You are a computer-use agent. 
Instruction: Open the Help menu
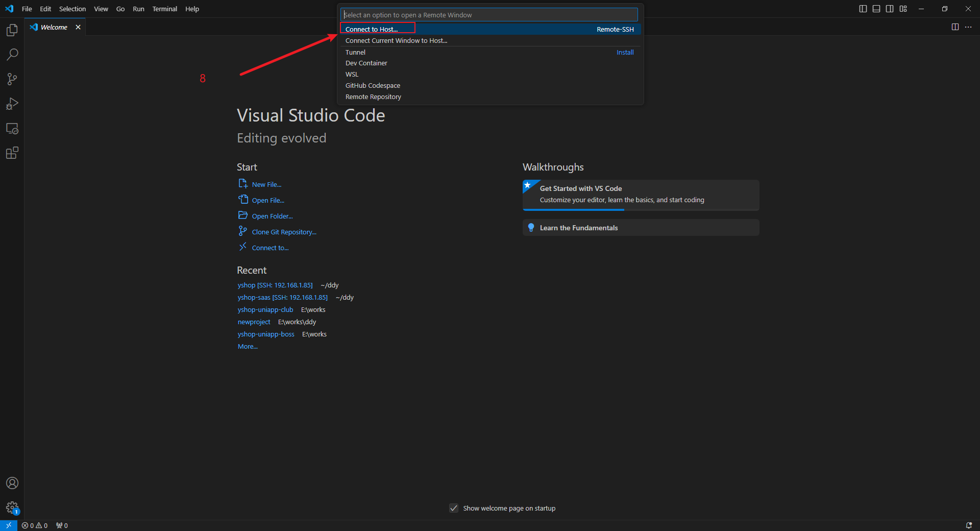[x=192, y=9]
